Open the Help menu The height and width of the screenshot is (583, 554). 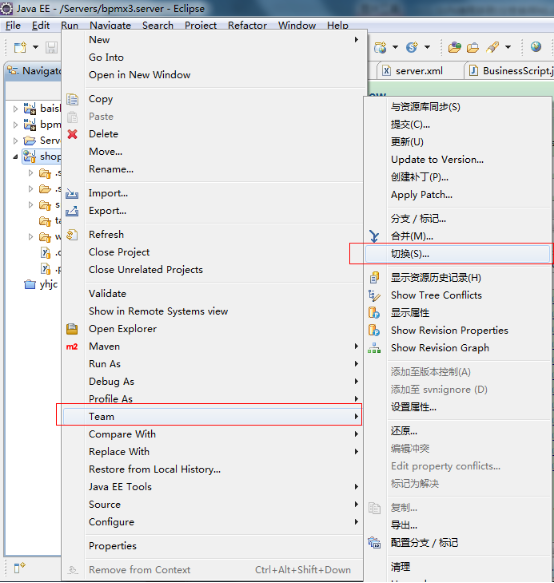click(338, 25)
